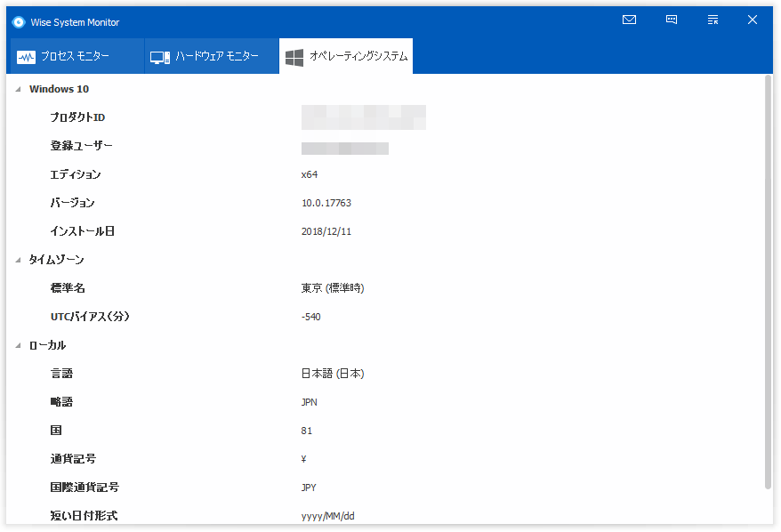The image size is (781, 532).
Task: Click the ¥ currency symbol value
Action: (304, 459)
